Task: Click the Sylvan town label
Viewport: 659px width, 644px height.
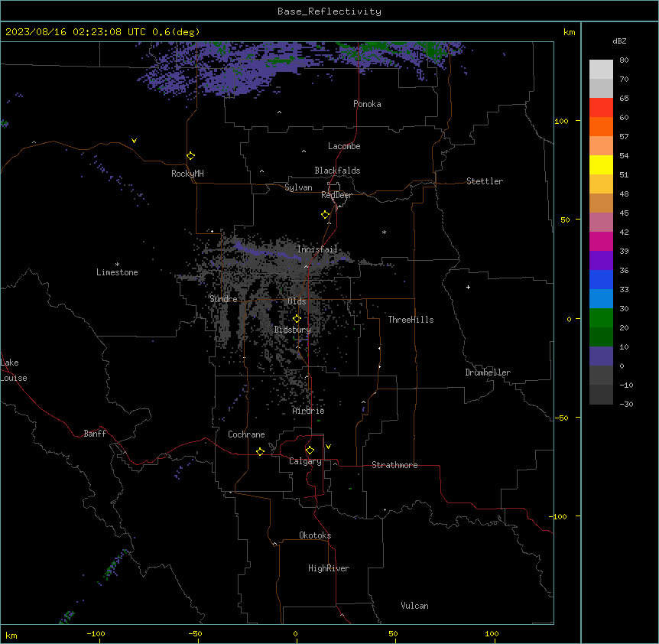Action: pos(298,187)
